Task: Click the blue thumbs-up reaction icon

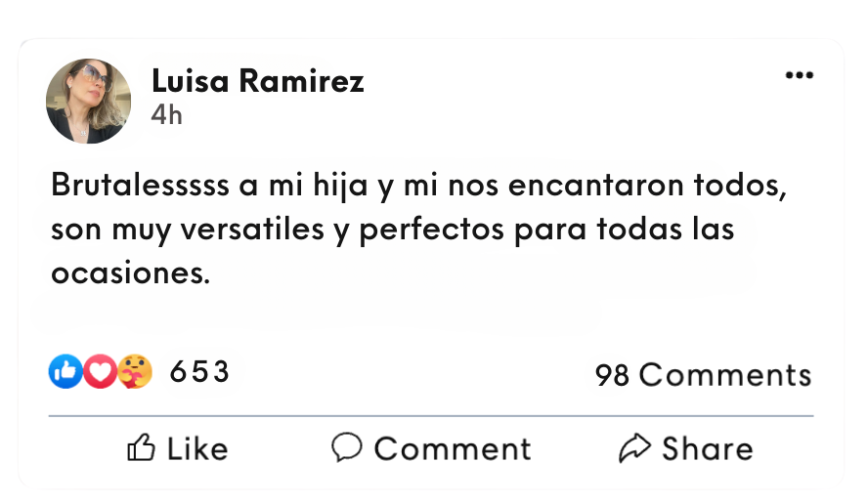Action: (x=65, y=371)
